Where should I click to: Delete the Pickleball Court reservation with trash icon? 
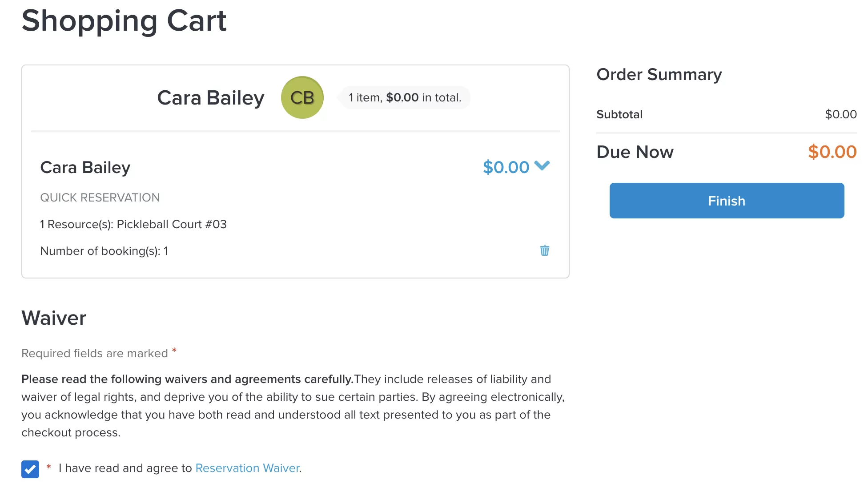click(x=544, y=250)
